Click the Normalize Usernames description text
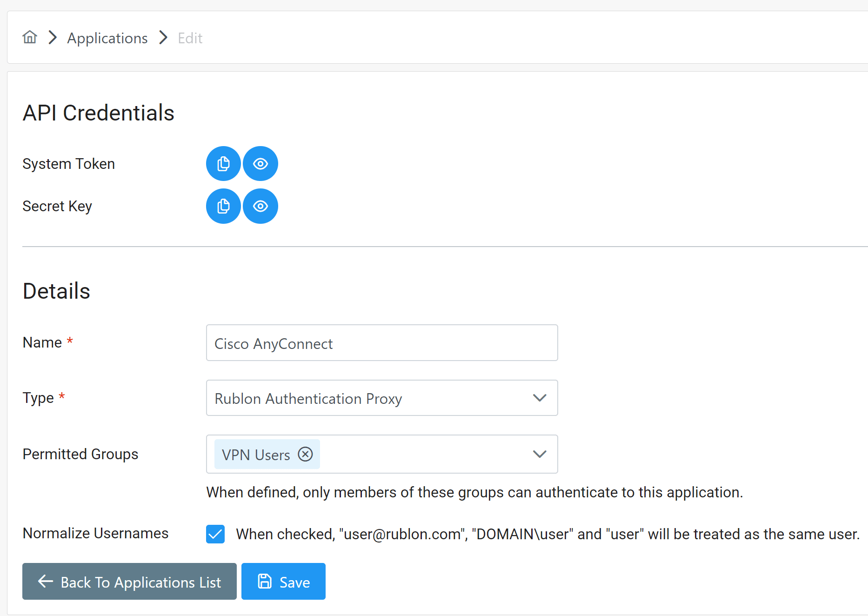 pyautogui.click(x=548, y=534)
